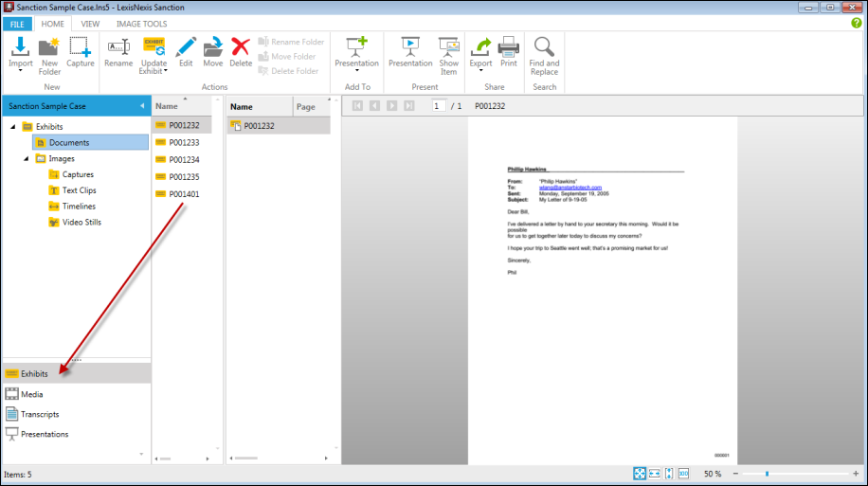Select exhibit P001234 in list
The height and width of the screenshot is (486, 868).
click(x=182, y=159)
